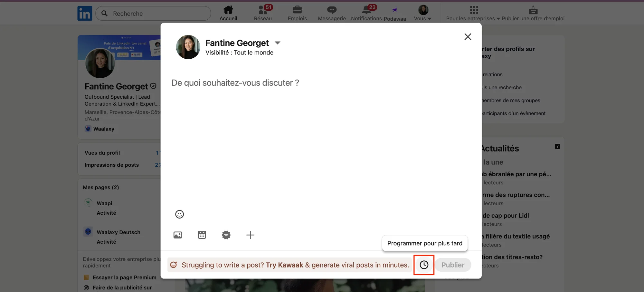Close the post creation dialog

pyautogui.click(x=468, y=37)
